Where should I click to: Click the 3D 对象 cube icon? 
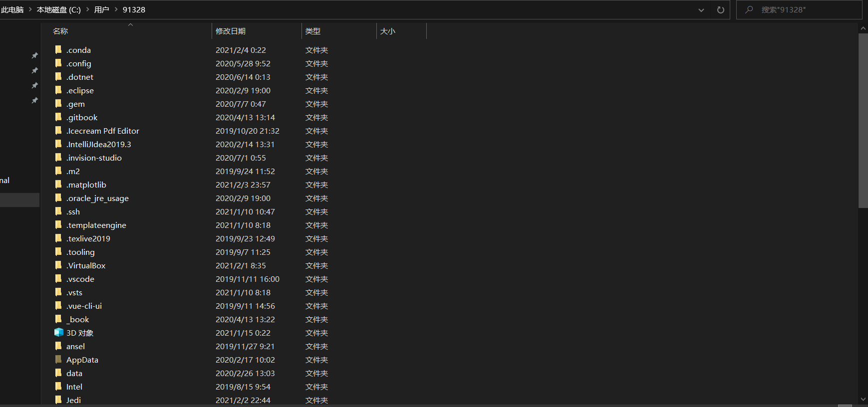point(59,332)
